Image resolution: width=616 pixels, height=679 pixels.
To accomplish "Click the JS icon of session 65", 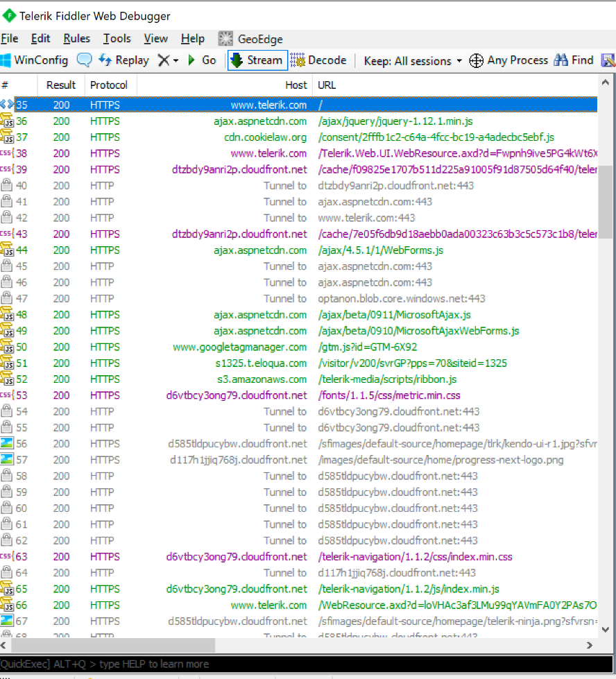I will [x=7, y=589].
